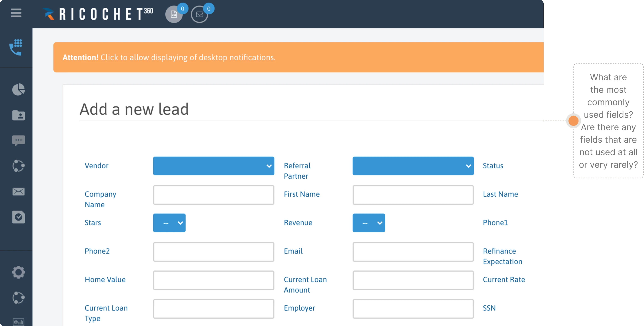Open the hamburger navigation menu
Viewport: 644px width, 326px height.
[x=16, y=13]
